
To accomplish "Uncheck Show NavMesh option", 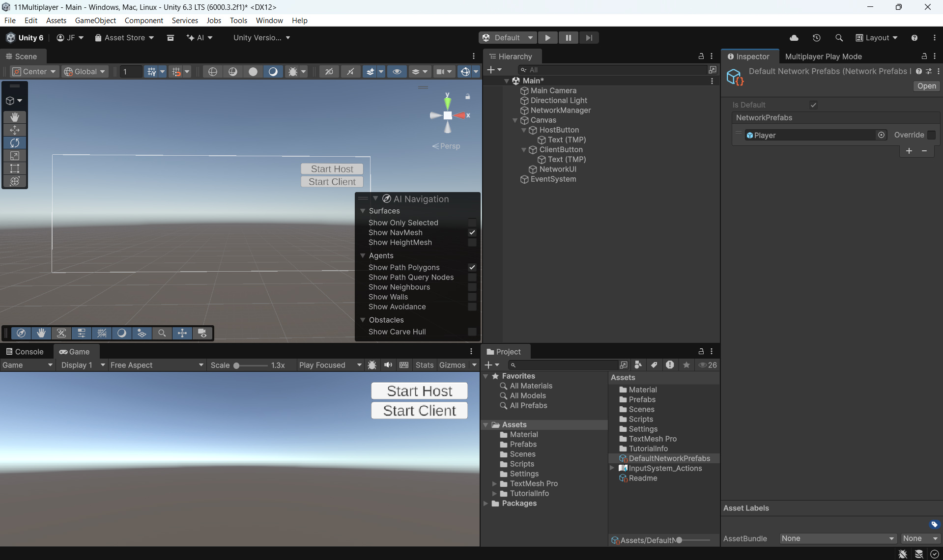I will tap(472, 232).
